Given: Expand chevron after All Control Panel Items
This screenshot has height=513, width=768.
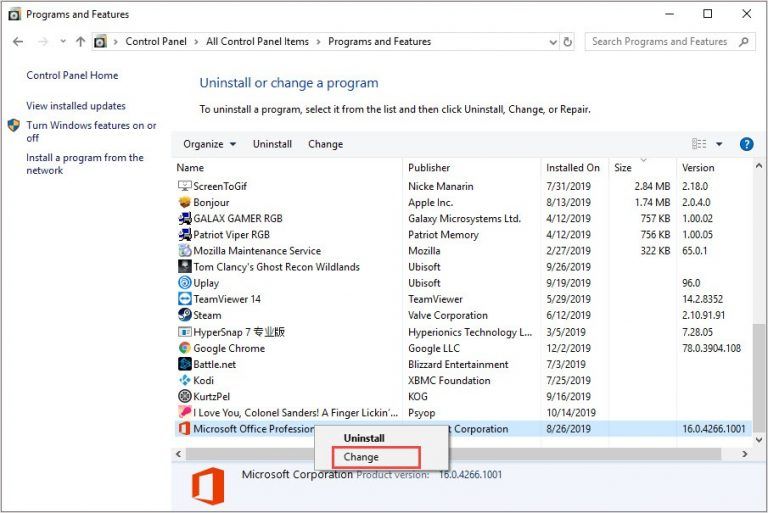Looking at the screenshot, I should (318, 42).
